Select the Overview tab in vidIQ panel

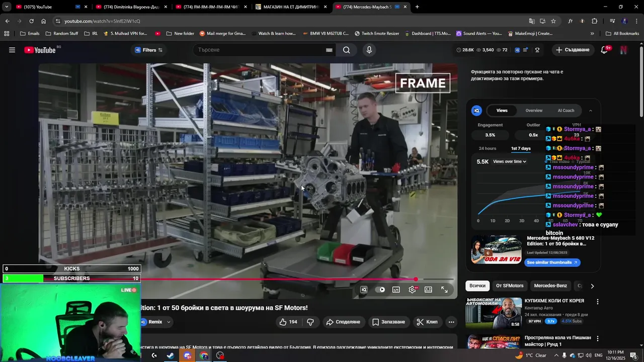(534, 111)
